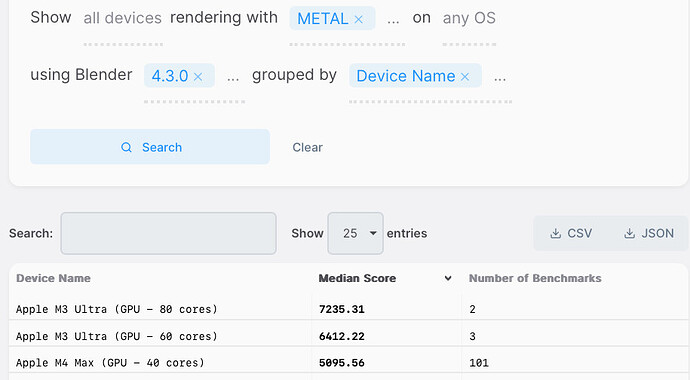Click the JSON download icon
Image resolution: width=690 pixels, height=380 pixels.
pyautogui.click(x=630, y=233)
